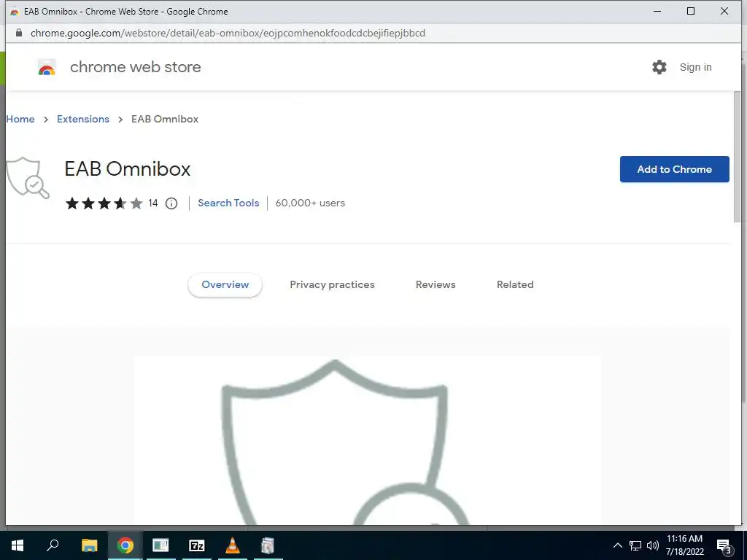
Task: Click the taskbar app right of VLC
Action: [x=268, y=545]
